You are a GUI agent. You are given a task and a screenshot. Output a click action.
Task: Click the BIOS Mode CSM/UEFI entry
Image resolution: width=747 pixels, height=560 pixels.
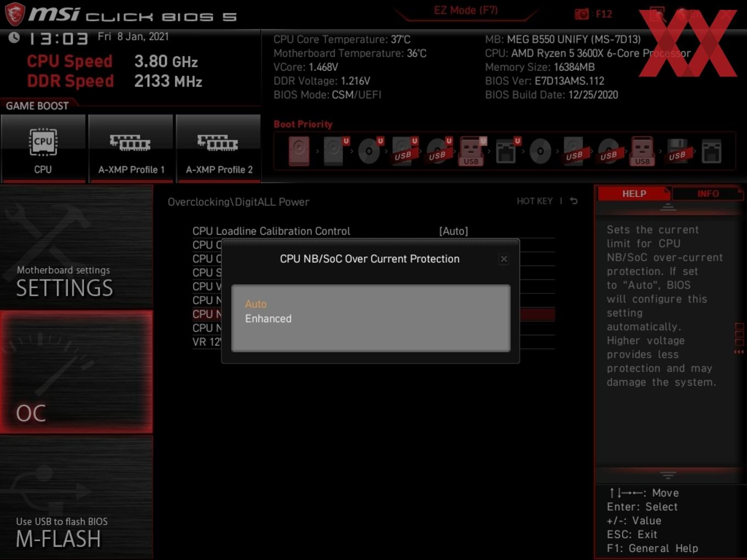327,95
